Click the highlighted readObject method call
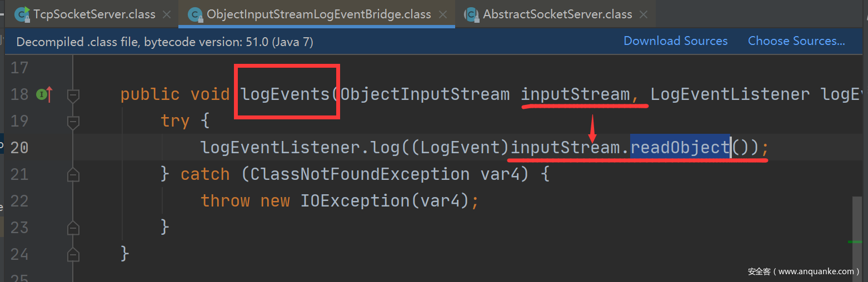868x282 pixels. (x=679, y=147)
